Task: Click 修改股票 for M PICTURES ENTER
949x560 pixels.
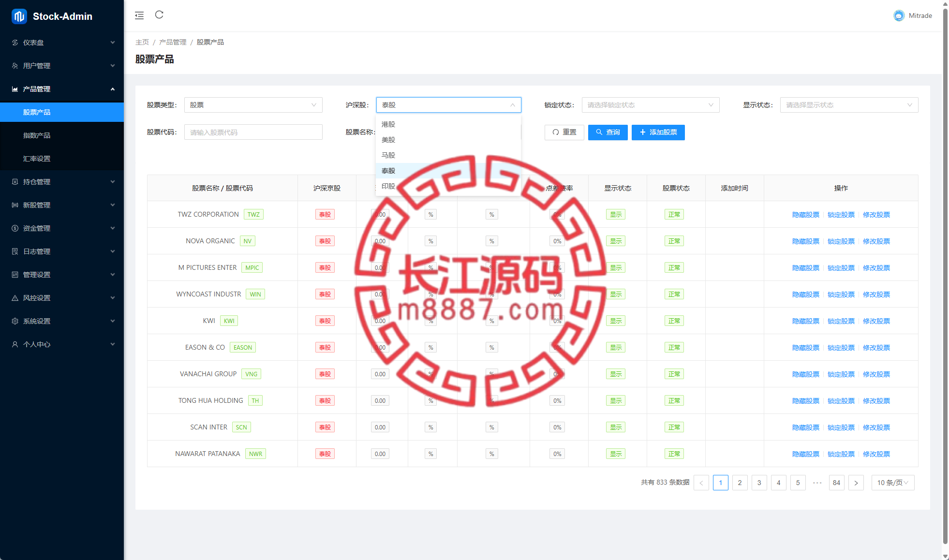Action: click(876, 268)
